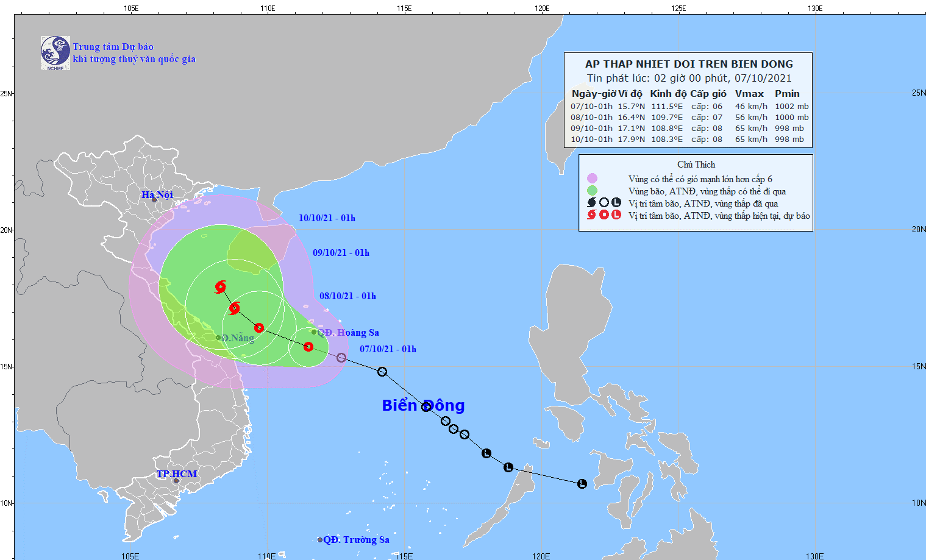Click the red L symbol in the legend
Screen dimensions: 926x560
tap(616, 214)
